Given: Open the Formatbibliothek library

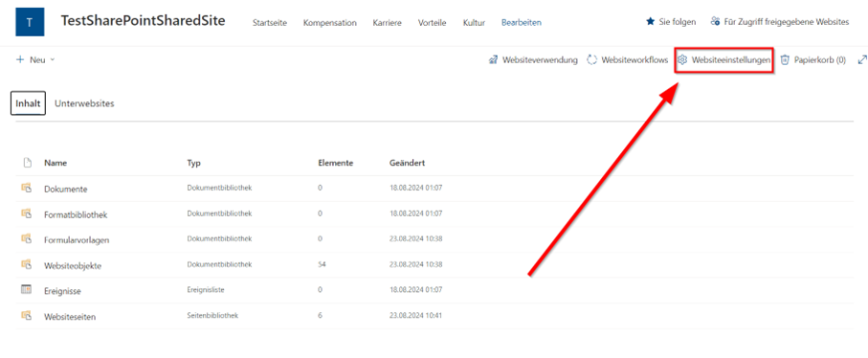Looking at the screenshot, I should coord(76,214).
